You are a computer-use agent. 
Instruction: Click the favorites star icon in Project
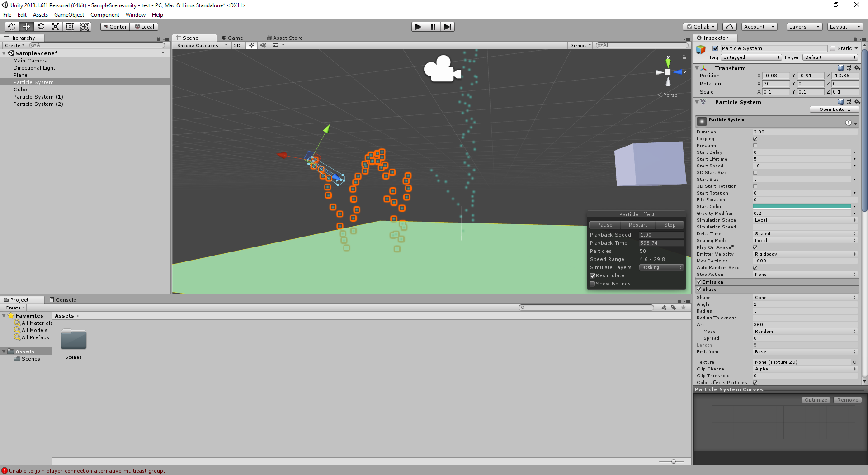tap(684, 308)
